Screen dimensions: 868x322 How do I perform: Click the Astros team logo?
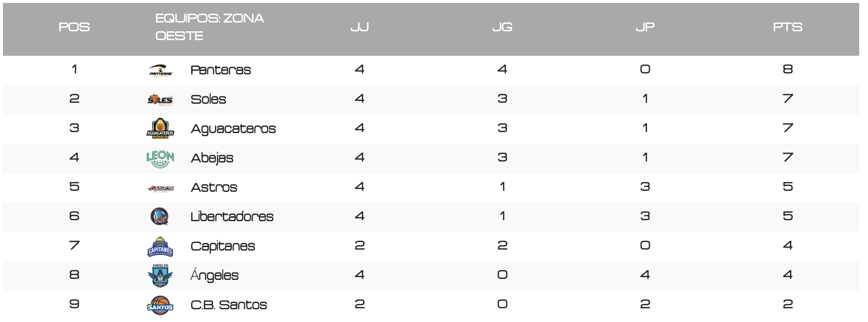(160, 188)
